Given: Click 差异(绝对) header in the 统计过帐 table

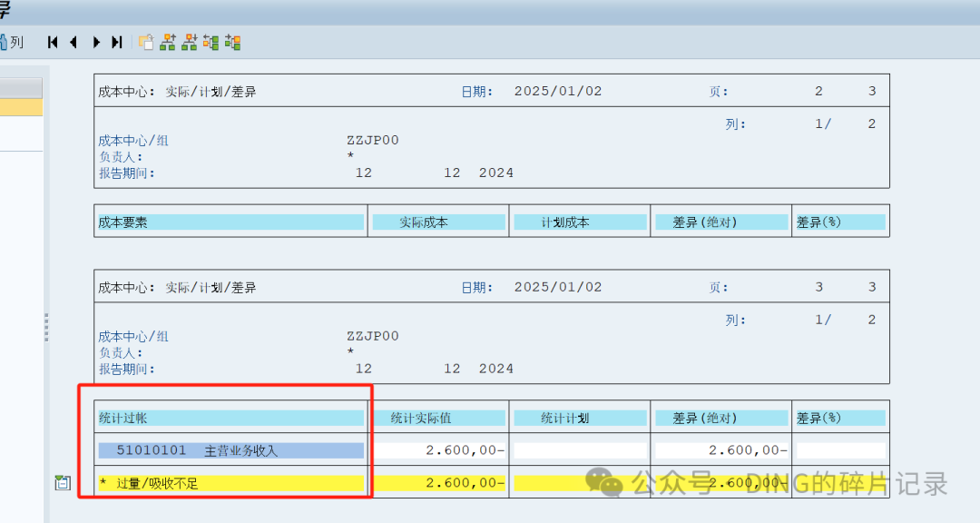Looking at the screenshot, I should click(x=721, y=418).
